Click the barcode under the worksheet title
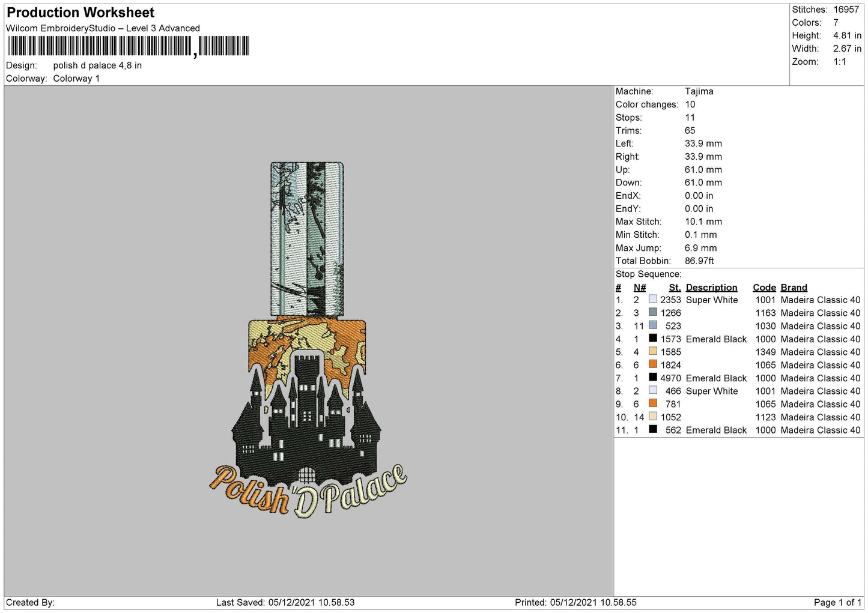This screenshot has height=613, width=868. (x=127, y=46)
